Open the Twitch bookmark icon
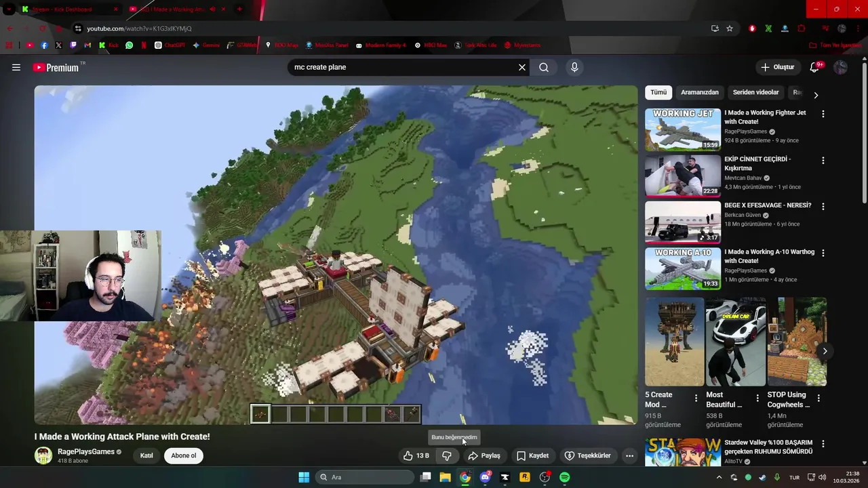Viewport: 868px width, 488px height. tap(73, 45)
